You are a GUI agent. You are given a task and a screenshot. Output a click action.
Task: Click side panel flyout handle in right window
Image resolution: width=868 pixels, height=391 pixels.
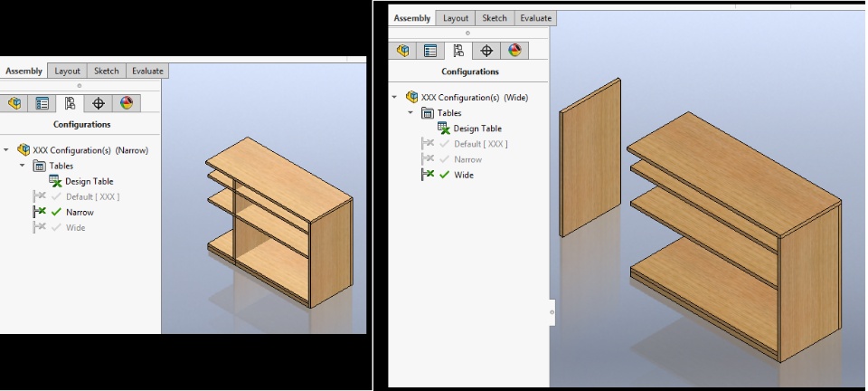[x=552, y=312]
